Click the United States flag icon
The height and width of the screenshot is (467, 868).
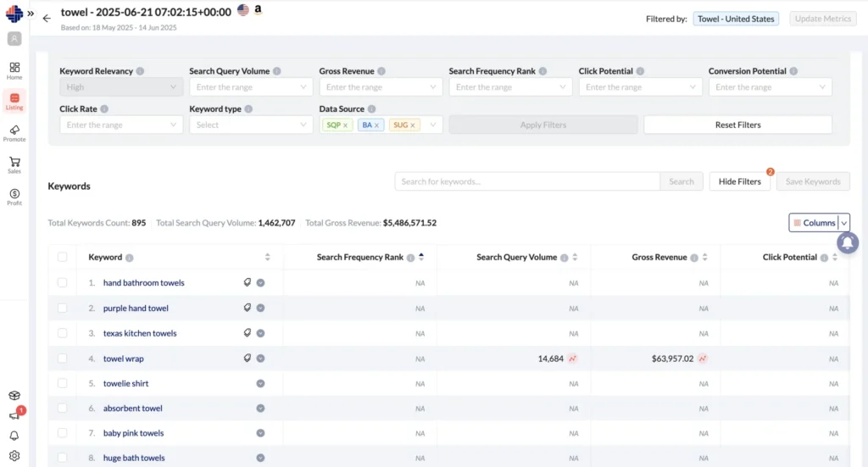coord(243,10)
